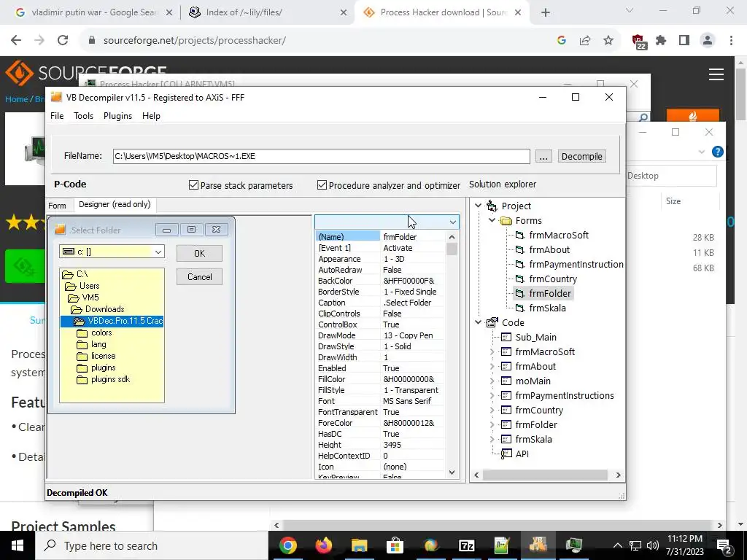Click the Windows taskbar search box
The height and width of the screenshot is (560, 747).
(152, 545)
